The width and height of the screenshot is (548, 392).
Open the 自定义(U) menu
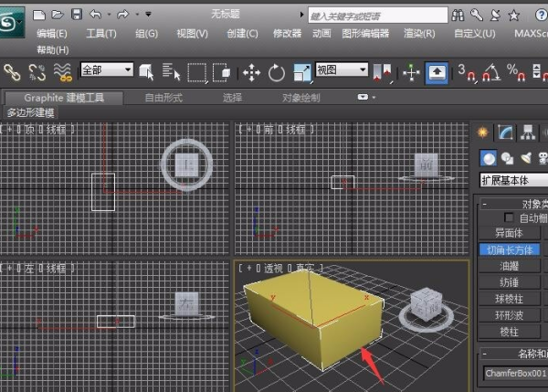[475, 34]
